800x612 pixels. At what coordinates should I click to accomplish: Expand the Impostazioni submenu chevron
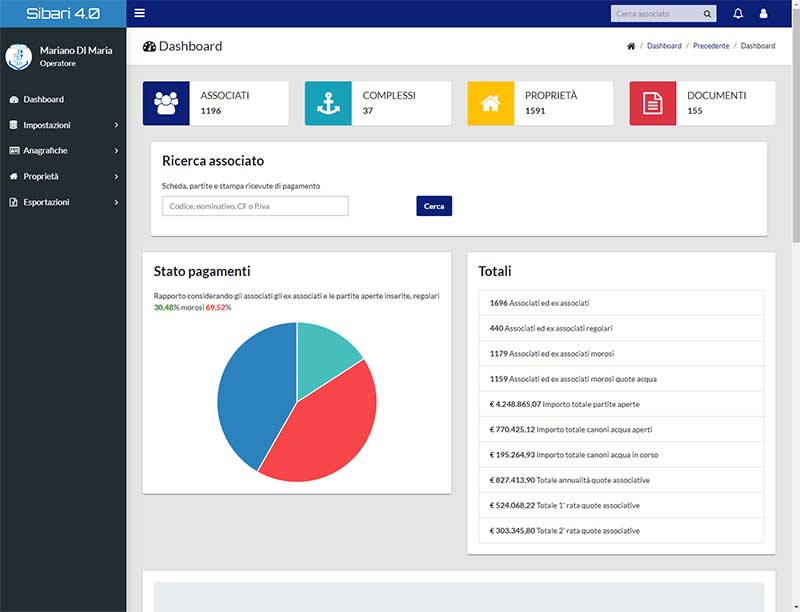pos(116,125)
